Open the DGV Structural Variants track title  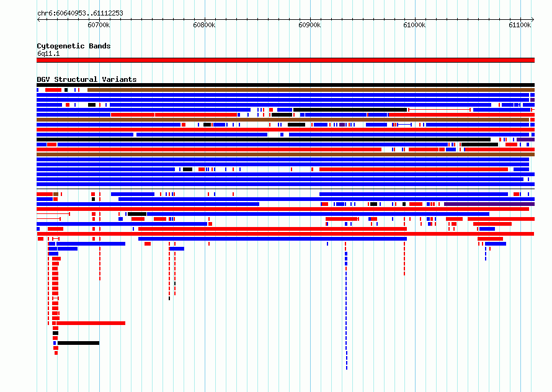click(x=87, y=79)
